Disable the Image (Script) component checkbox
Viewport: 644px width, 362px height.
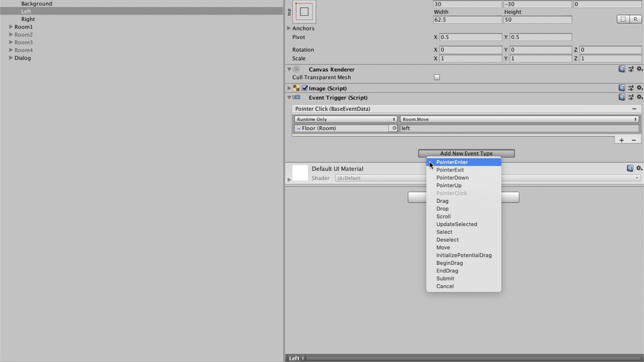click(x=305, y=88)
